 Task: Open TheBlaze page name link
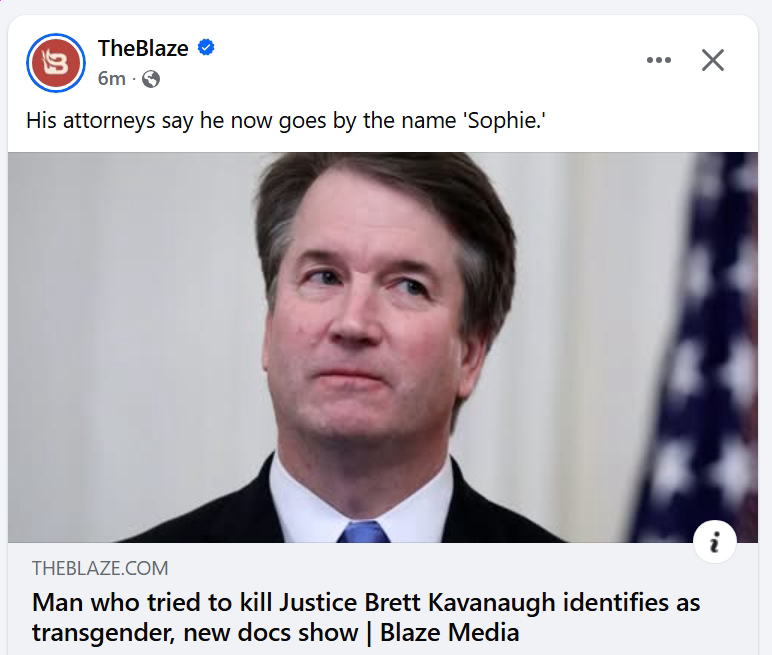coord(143,47)
